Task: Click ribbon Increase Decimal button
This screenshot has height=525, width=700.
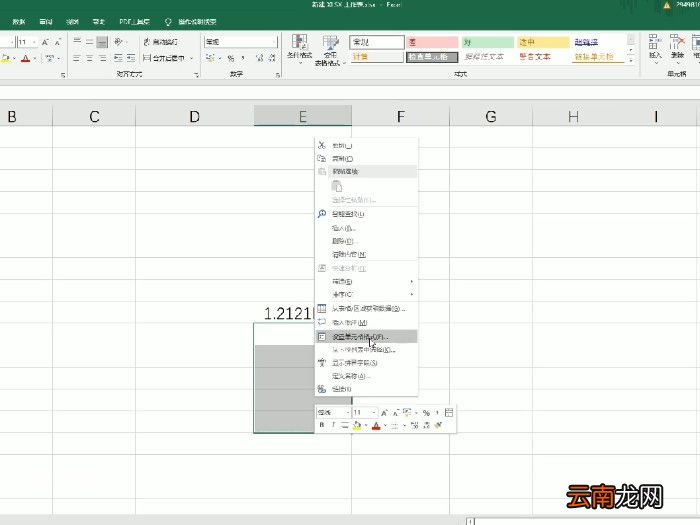Action: [x=259, y=58]
